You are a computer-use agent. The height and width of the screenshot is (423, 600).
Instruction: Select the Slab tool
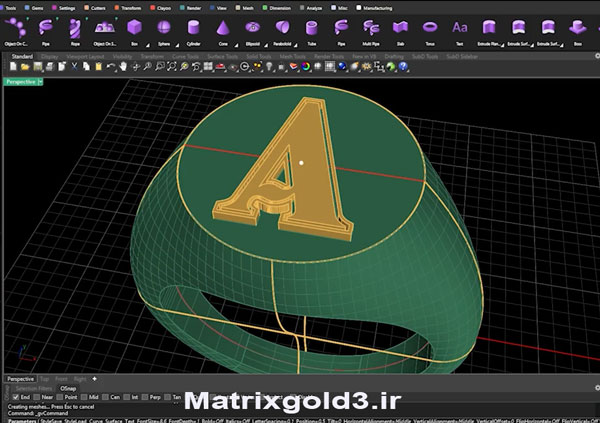tap(400, 31)
